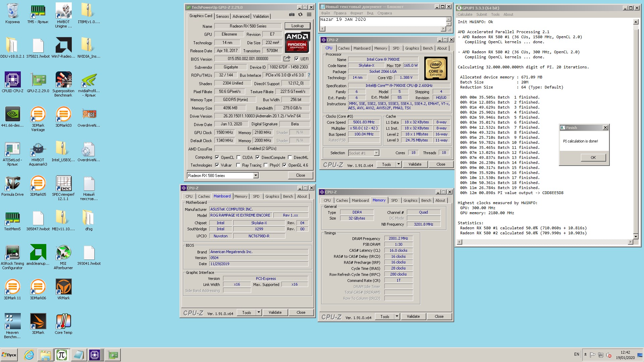Toggle OpenCL checkbox in GPU-Z
The width and height of the screenshot is (644, 362).
pyautogui.click(x=217, y=157)
